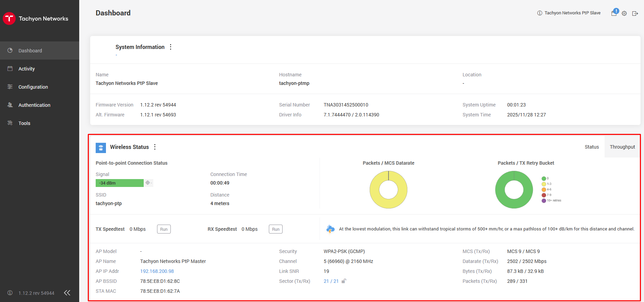Click MCS value MCS 9 / MCS 9
Viewport: 644px width, 302px height.
[x=523, y=251]
